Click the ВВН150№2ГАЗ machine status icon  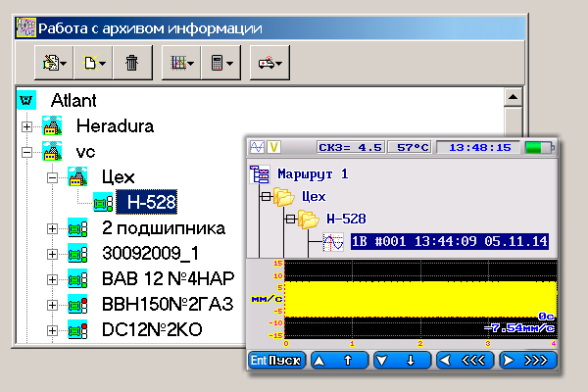(77, 304)
